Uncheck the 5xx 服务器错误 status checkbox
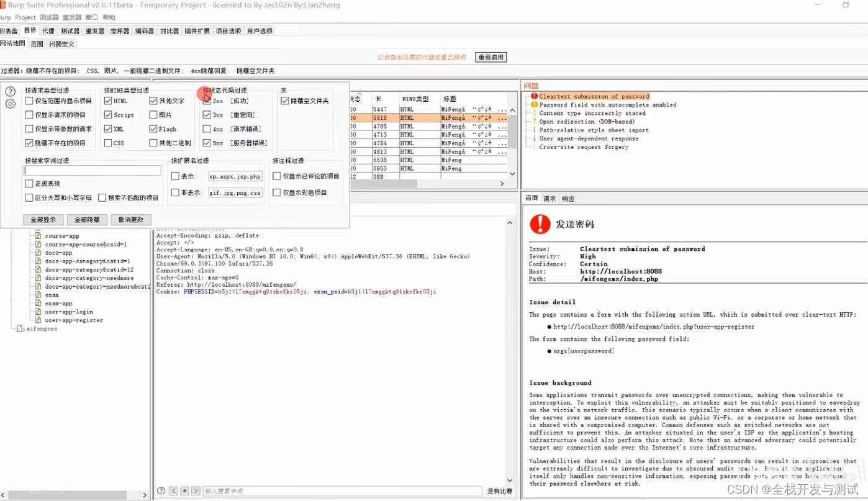This screenshot has height=501, width=868. [207, 143]
